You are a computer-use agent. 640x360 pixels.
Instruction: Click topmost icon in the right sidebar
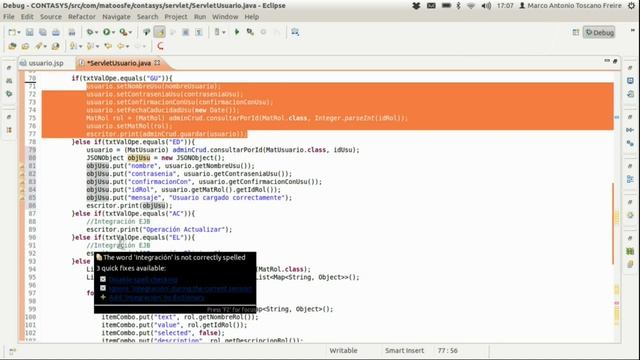coord(630,68)
